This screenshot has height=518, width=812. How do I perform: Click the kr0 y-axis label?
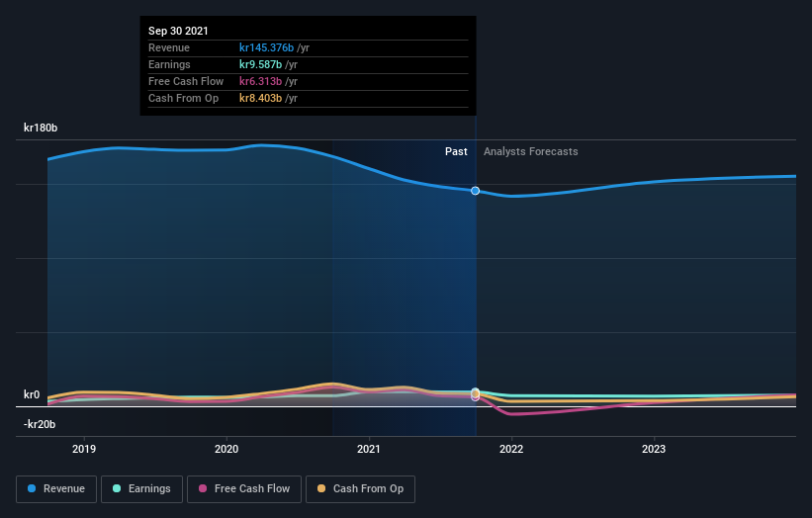pyautogui.click(x=32, y=394)
